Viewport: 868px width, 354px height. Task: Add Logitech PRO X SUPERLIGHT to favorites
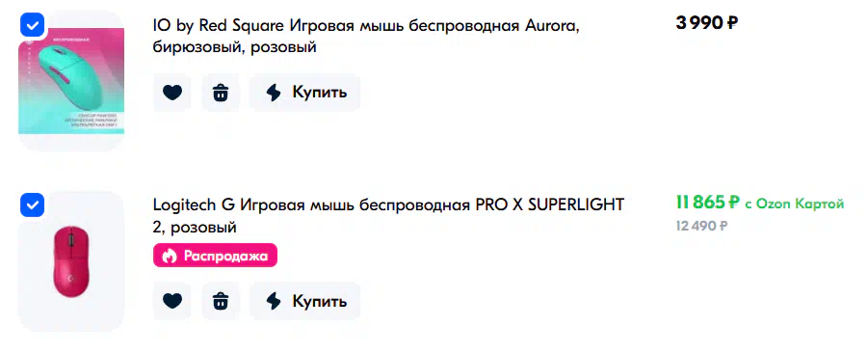click(172, 301)
